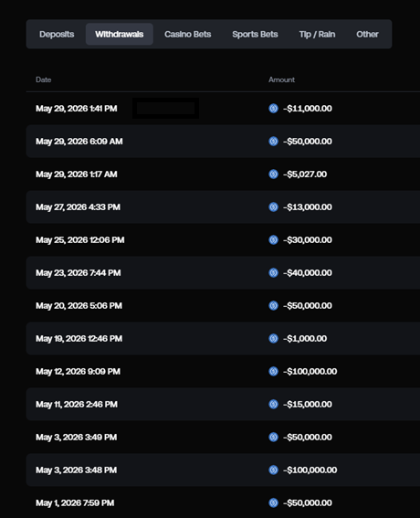Click the coin icon on the May 1 row
Screen dimensions: 420x518
273,502
